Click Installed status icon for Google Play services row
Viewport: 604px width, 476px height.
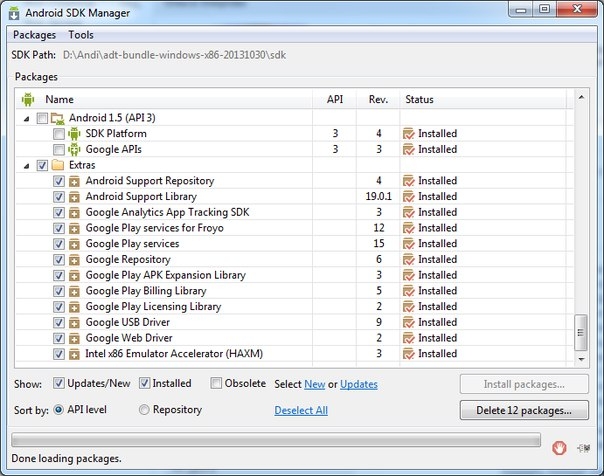pyautogui.click(x=408, y=244)
